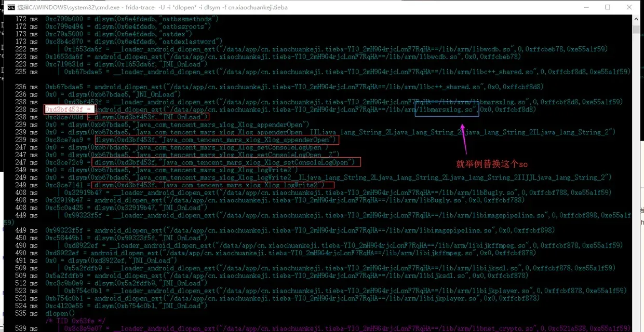Viewport: 644px width, 332px height.
Task: Click the red-boxed Xlog_appenderOpen dlsym line
Action: tap(217, 140)
